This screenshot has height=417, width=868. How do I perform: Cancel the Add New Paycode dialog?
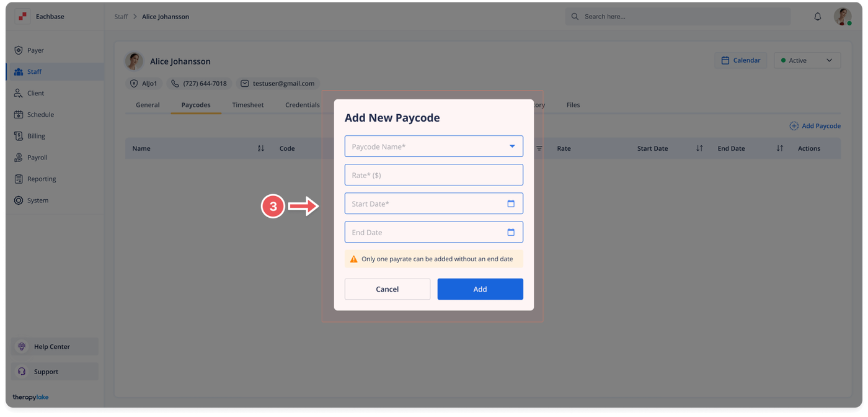pos(387,289)
